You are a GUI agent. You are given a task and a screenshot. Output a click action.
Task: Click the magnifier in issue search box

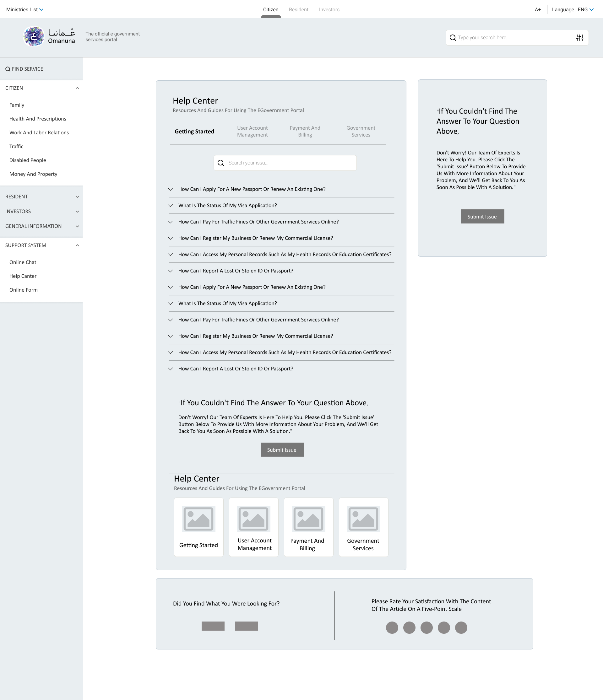pyautogui.click(x=221, y=163)
